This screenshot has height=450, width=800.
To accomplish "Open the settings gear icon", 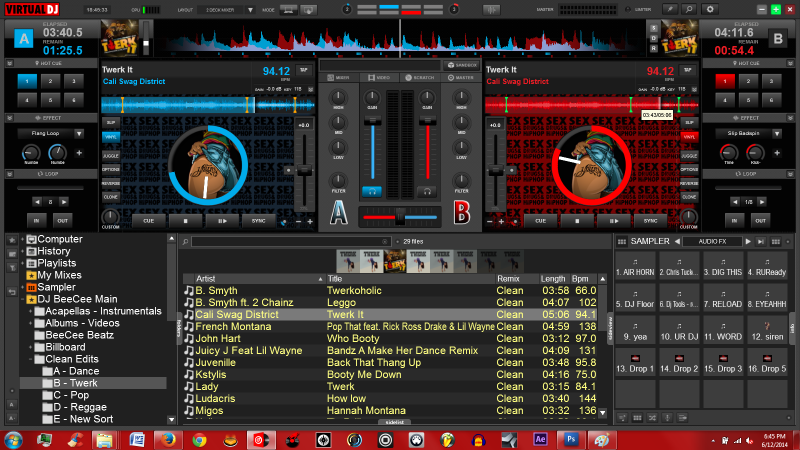I will pyautogui.click(x=710, y=9).
